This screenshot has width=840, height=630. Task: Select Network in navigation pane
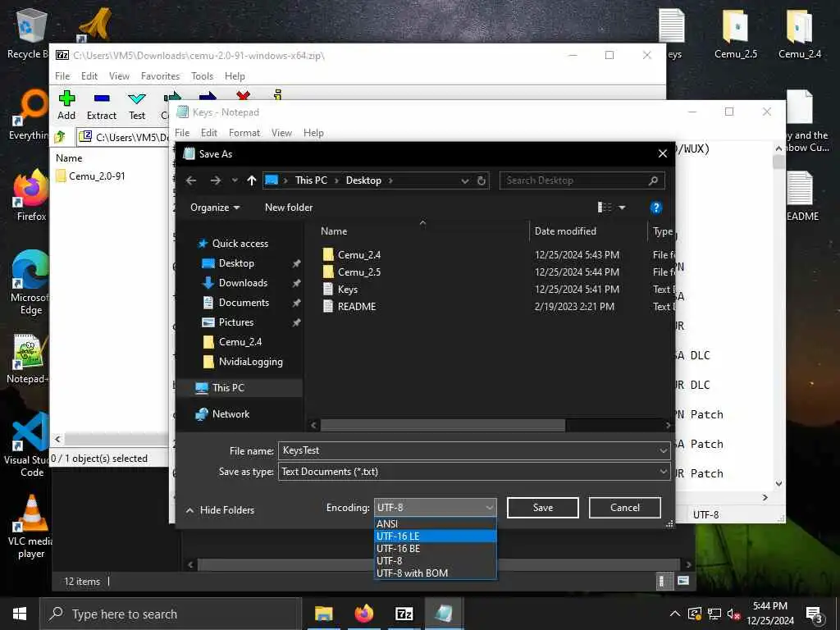tap(231, 414)
